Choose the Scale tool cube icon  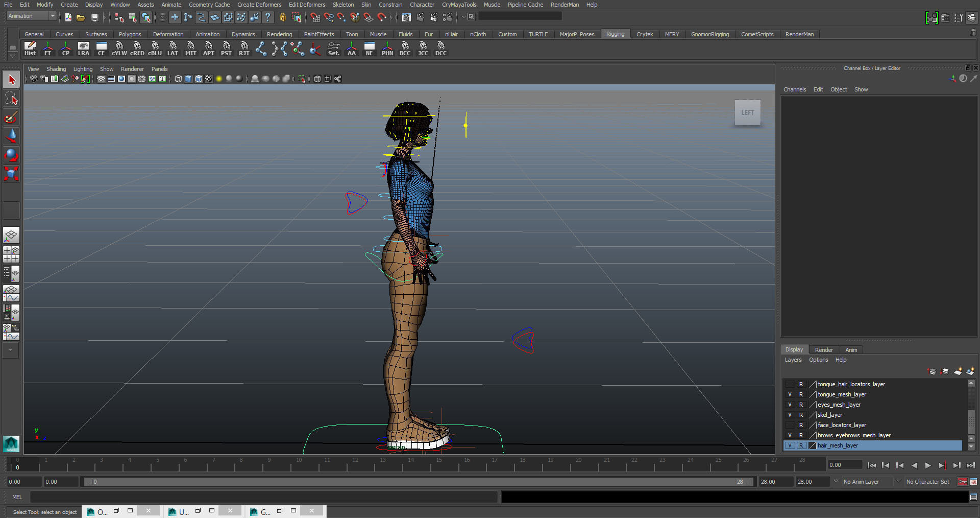click(x=11, y=174)
